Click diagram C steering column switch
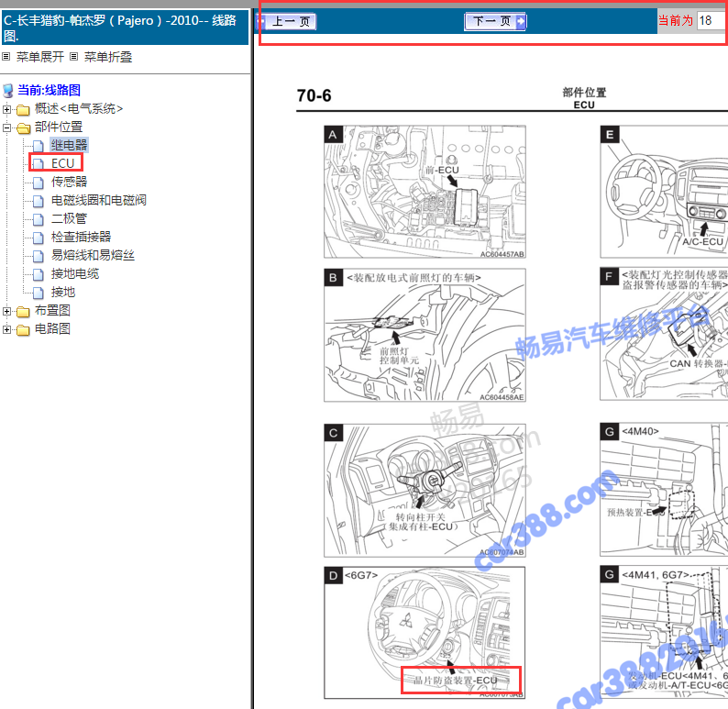Viewport: 728px width, 709px height. coord(425,491)
